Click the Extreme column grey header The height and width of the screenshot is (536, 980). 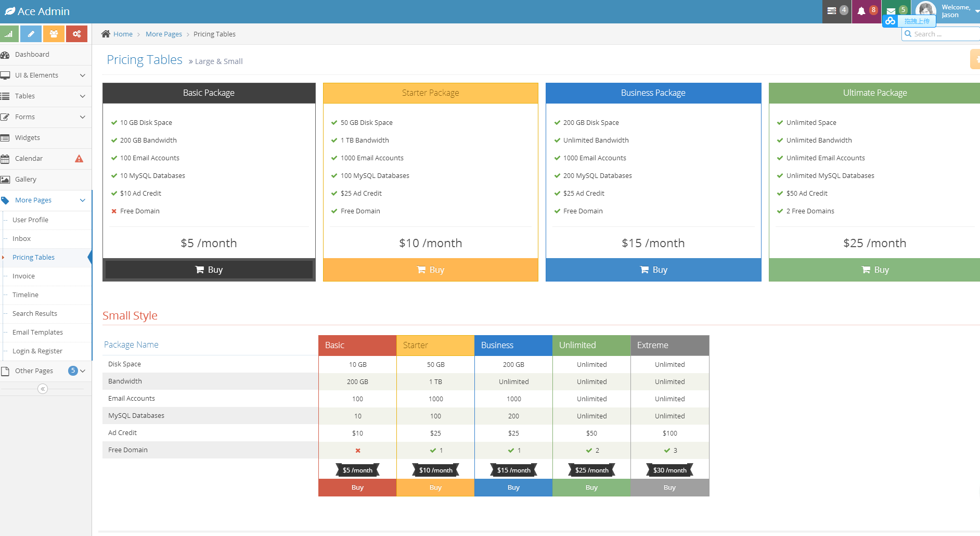click(x=670, y=346)
